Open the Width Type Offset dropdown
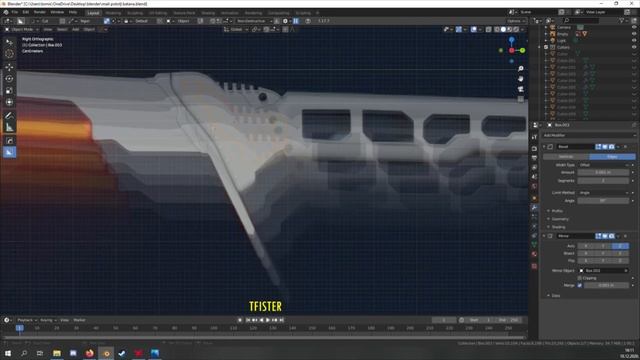The width and height of the screenshot is (640, 360). pyautogui.click(x=603, y=165)
